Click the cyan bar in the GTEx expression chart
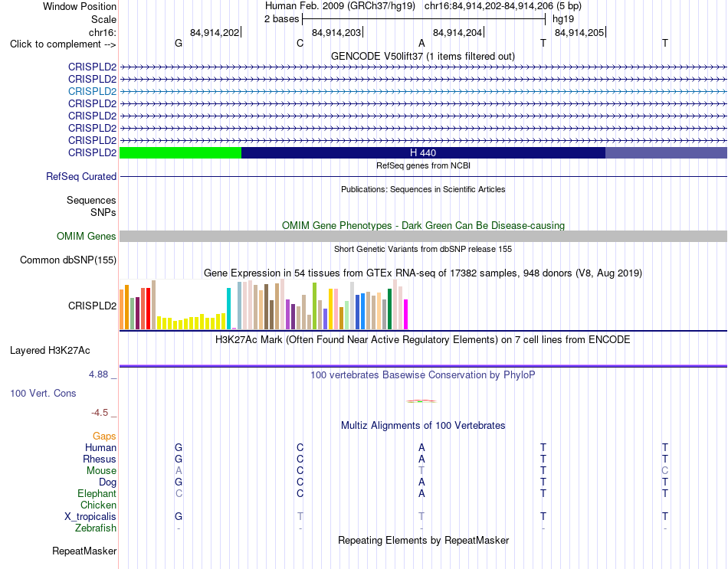Screen dimensions: 728x569 pyautogui.click(x=228, y=309)
